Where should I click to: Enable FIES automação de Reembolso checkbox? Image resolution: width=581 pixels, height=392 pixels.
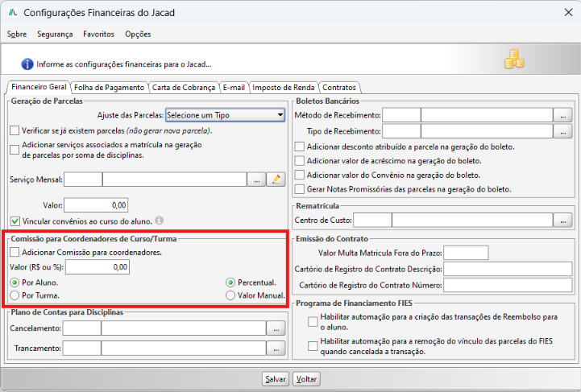click(313, 321)
